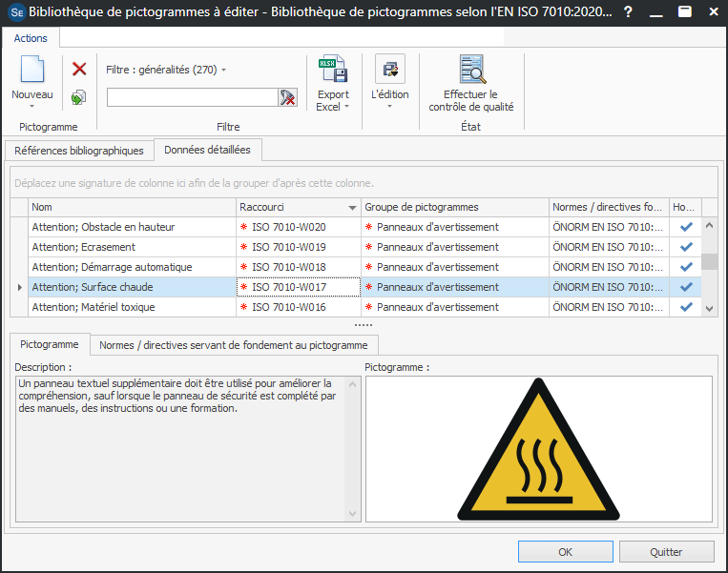Viewport: 728px width, 573px height.
Task: Clear the filter with the funnel icon
Action: click(287, 97)
